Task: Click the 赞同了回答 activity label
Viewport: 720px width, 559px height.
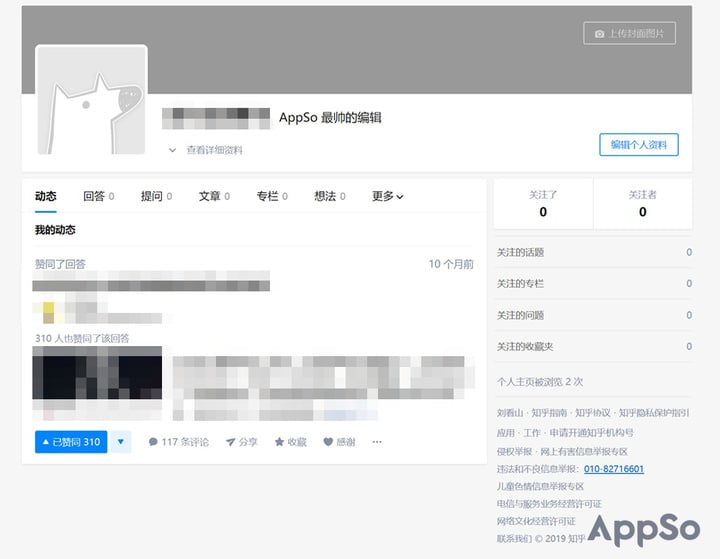Action: click(x=60, y=264)
